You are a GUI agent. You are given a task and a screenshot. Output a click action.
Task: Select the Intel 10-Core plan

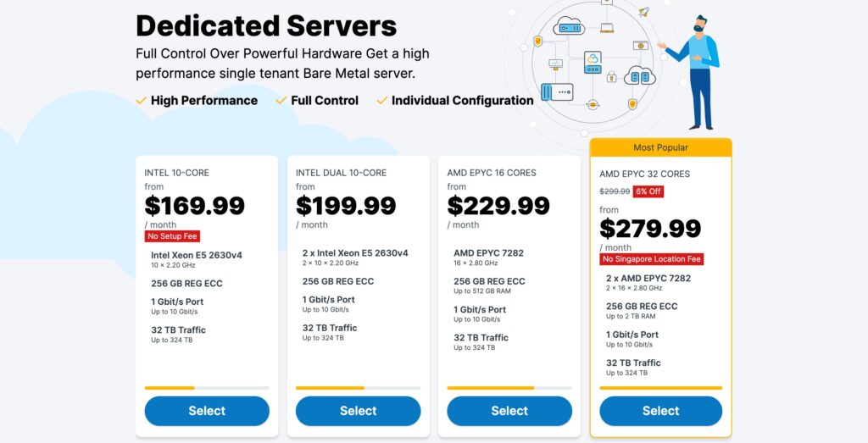(x=207, y=411)
